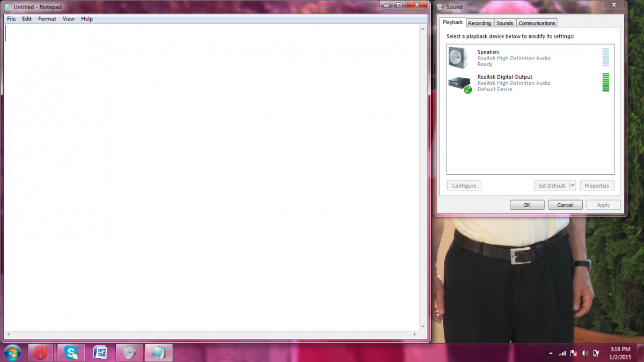Click Cancel in the Sound dialog
This screenshot has width=644, height=362.
(565, 205)
